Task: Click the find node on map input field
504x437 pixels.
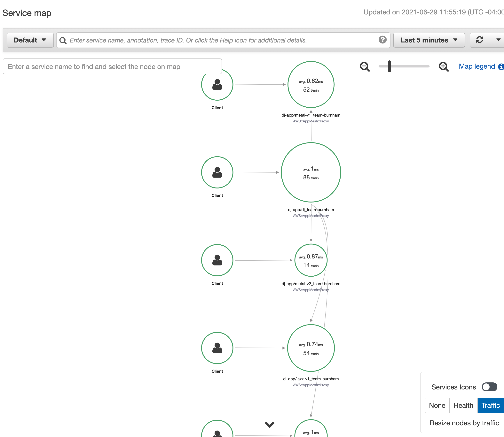Action: click(112, 66)
